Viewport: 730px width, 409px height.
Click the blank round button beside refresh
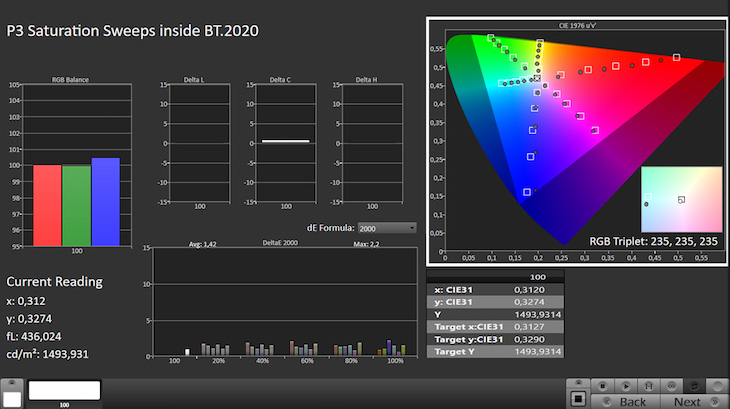pos(717,386)
